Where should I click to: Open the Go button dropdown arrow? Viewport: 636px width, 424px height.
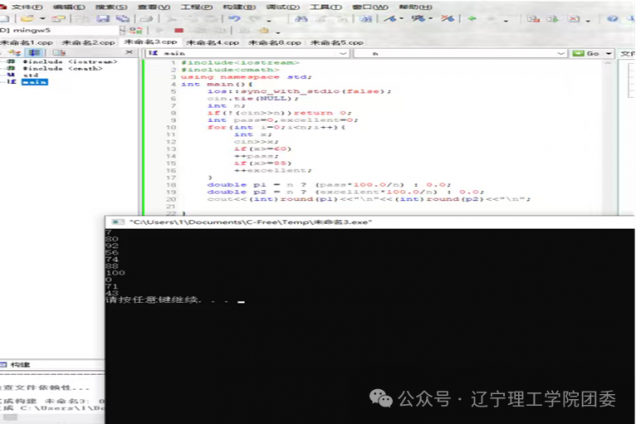point(609,54)
